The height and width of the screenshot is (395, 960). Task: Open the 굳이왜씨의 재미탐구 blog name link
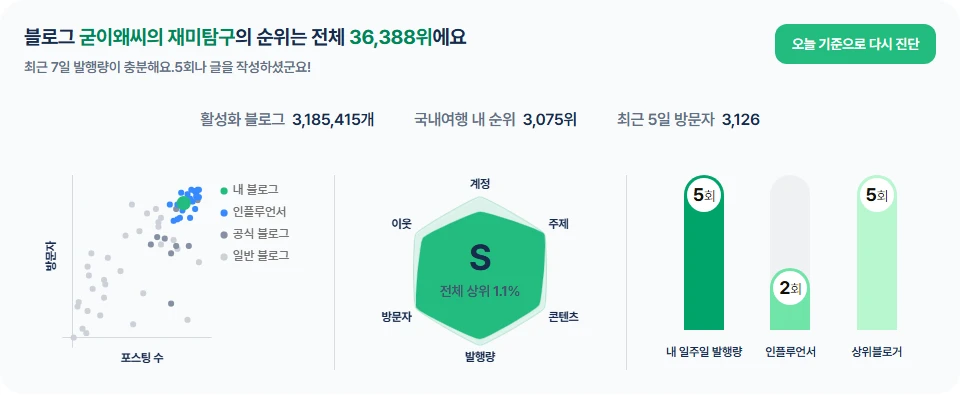click(x=157, y=37)
